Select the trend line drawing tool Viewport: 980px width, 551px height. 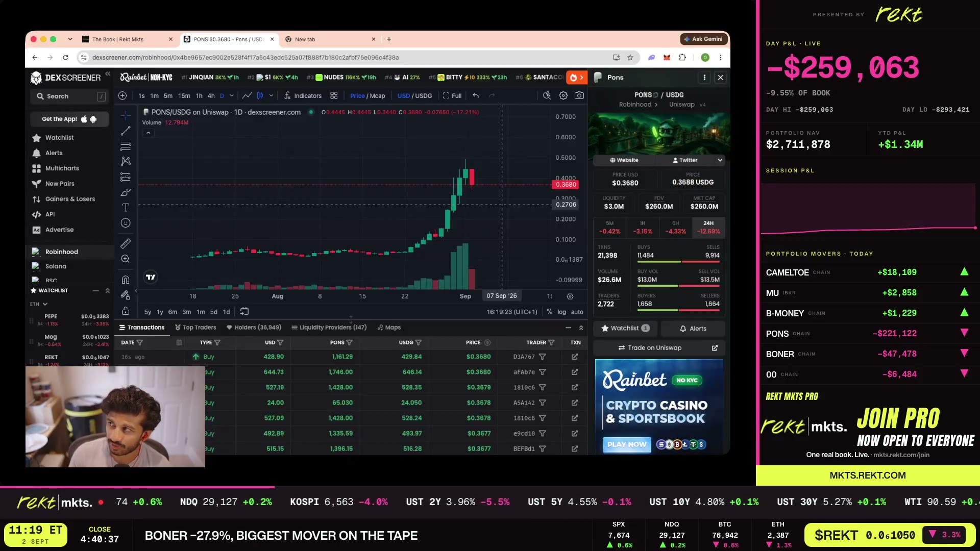tap(126, 131)
